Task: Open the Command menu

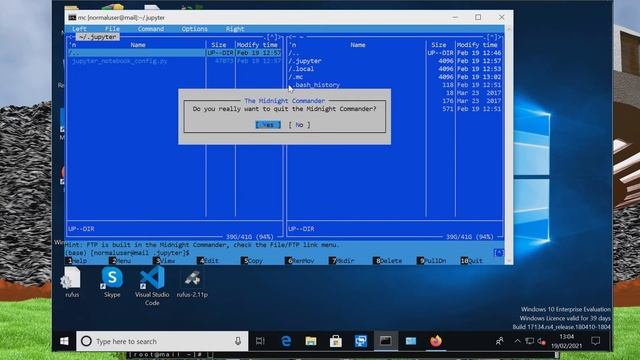Action: click(151, 29)
